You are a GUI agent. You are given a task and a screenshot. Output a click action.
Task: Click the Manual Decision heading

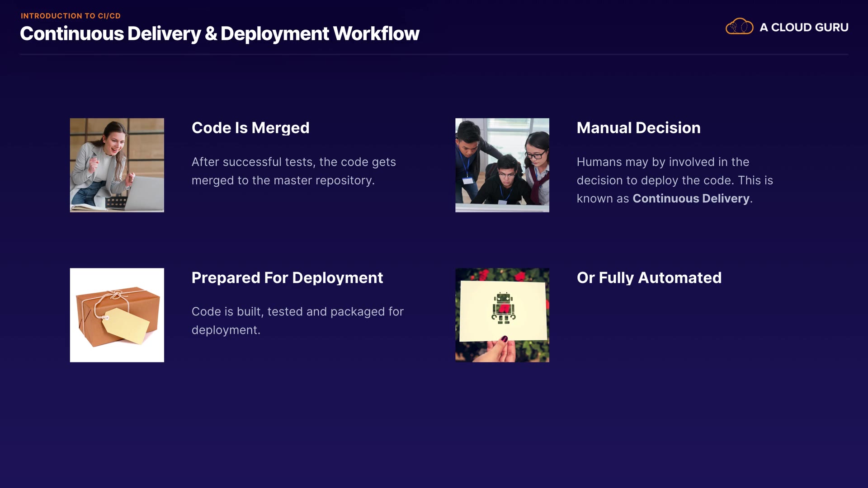click(x=638, y=128)
